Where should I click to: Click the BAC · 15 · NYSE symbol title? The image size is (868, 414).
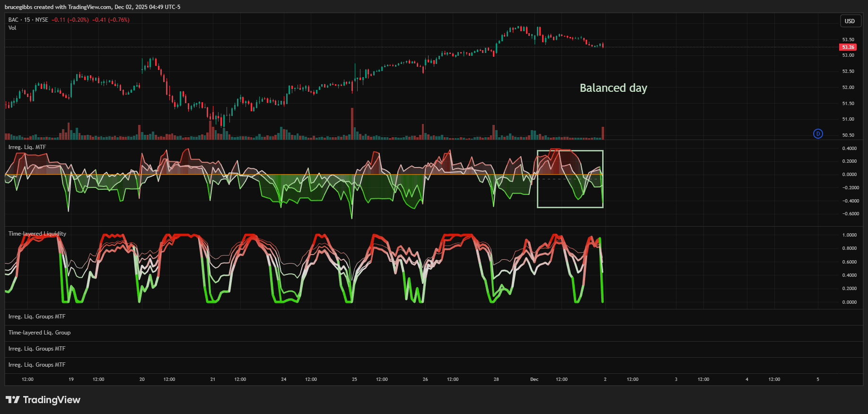coord(28,20)
